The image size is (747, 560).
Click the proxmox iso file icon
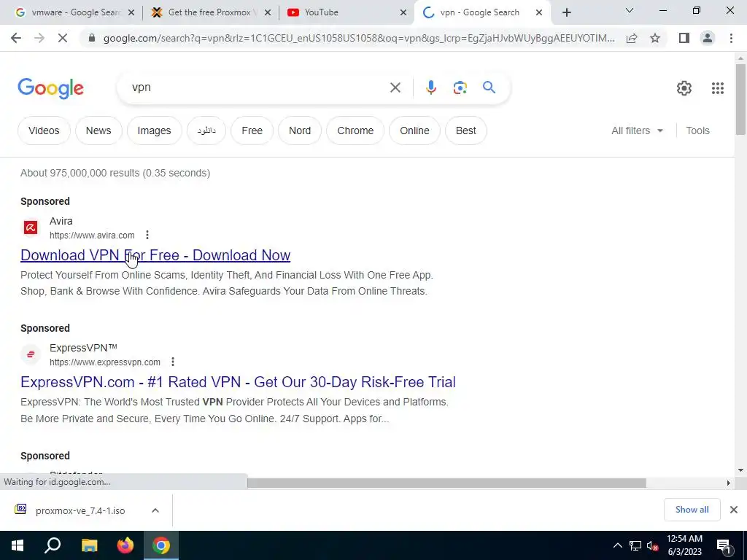(x=20, y=510)
